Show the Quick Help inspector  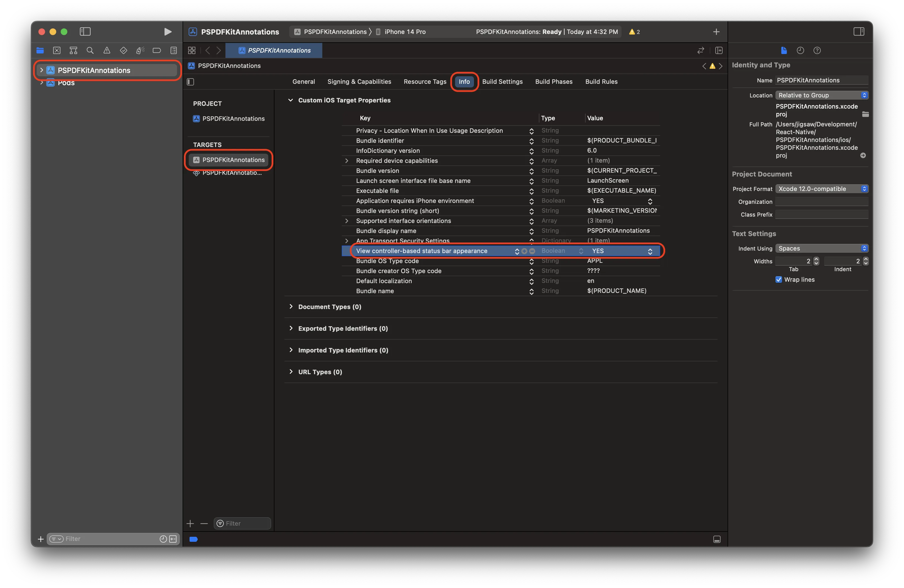tap(817, 50)
